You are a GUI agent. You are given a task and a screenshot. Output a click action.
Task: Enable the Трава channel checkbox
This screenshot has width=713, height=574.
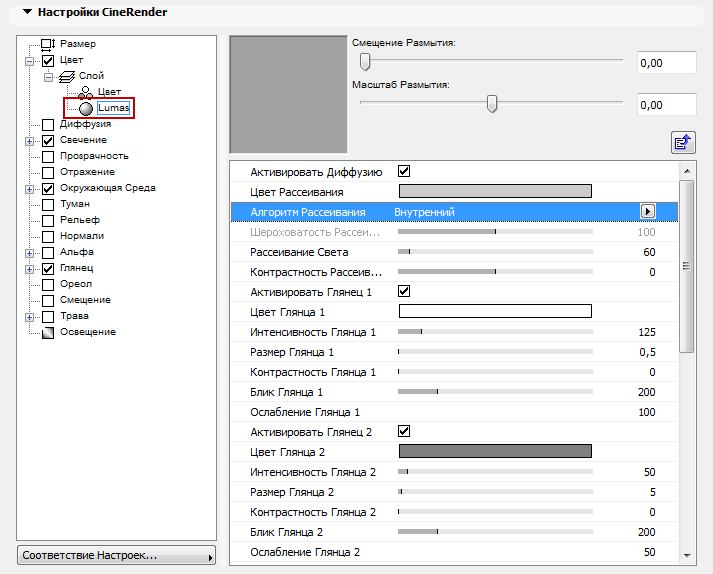coord(48,317)
